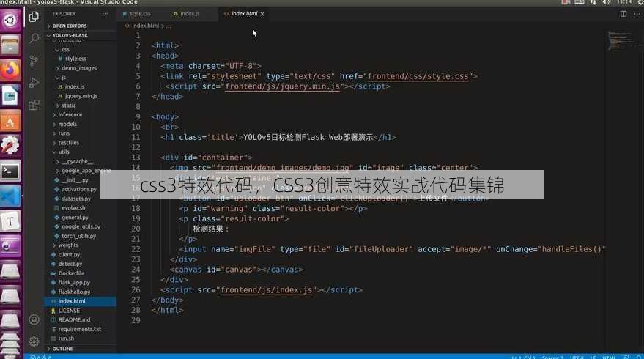The image size is (644, 359).
Task: Click line number 22 in gutter
Action: pyautogui.click(x=136, y=249)
